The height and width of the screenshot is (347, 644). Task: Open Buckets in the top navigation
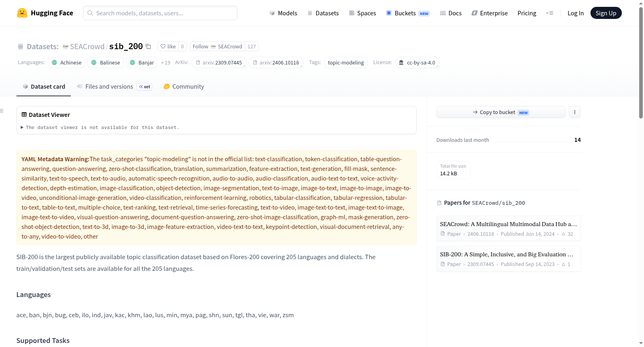coord(408,13)
